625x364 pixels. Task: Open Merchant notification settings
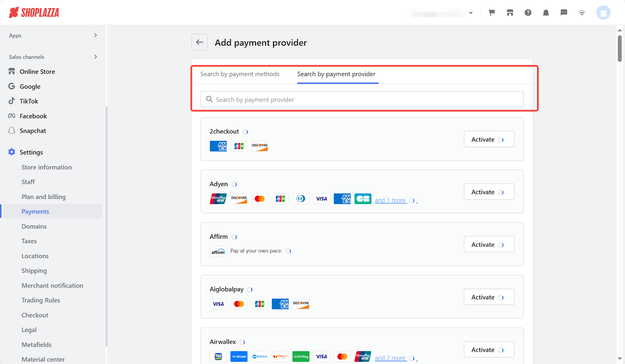[52, 286]
